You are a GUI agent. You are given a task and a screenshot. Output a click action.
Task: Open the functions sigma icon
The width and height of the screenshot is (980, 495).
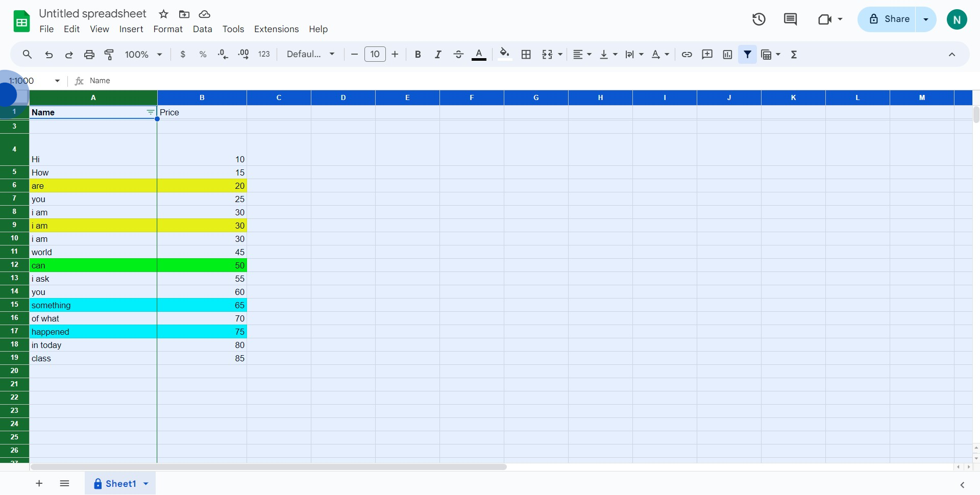coord(794,55)
